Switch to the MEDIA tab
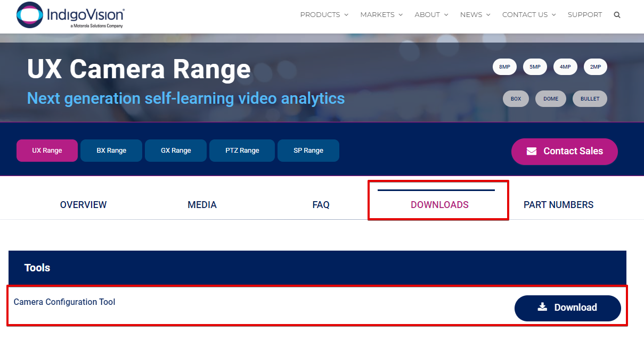The image size is (644, 340). point(202,204)
